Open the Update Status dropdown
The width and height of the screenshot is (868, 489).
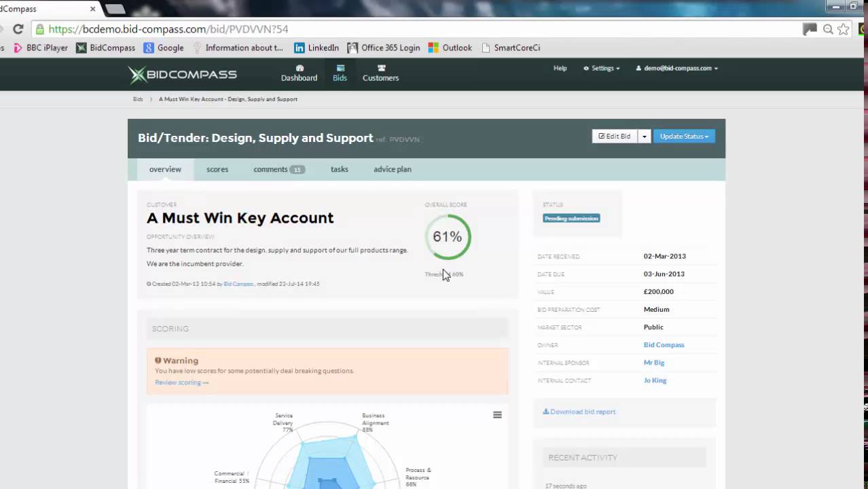(x=684, y=136)
